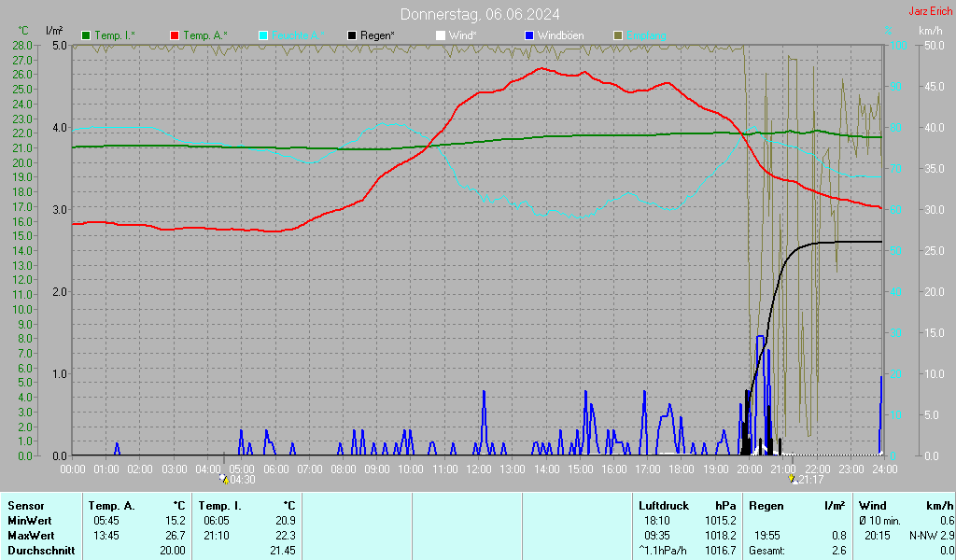Image resolution: width=956 pixels, height=560 pixels.
Task: Click the 09:35 pressure time entry
Action: pyautogui.click(x=657, y=536)
